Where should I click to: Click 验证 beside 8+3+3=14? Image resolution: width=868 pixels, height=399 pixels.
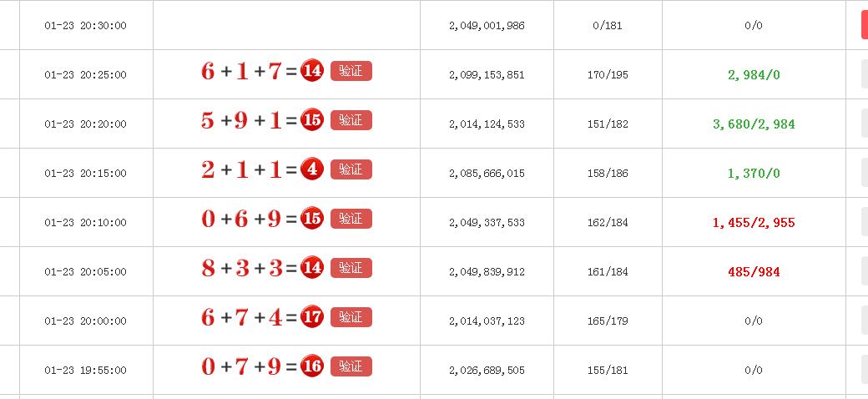click(351, 268)
